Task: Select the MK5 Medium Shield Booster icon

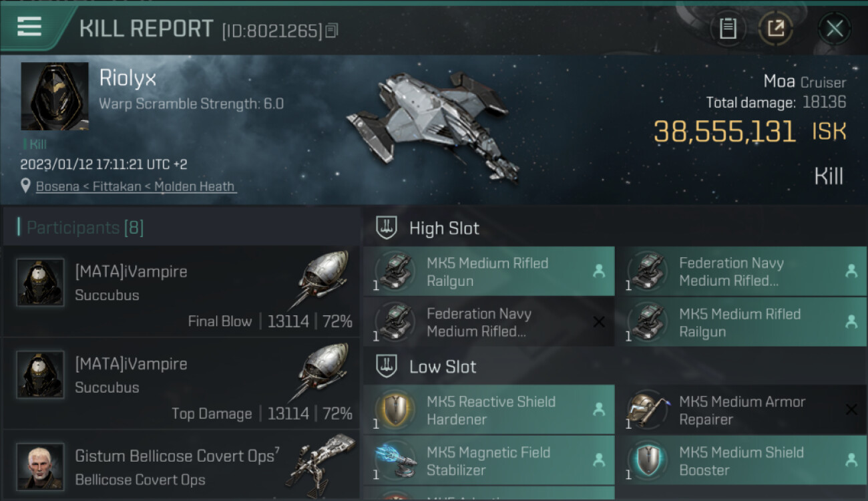Action: (x=648, y=461)
